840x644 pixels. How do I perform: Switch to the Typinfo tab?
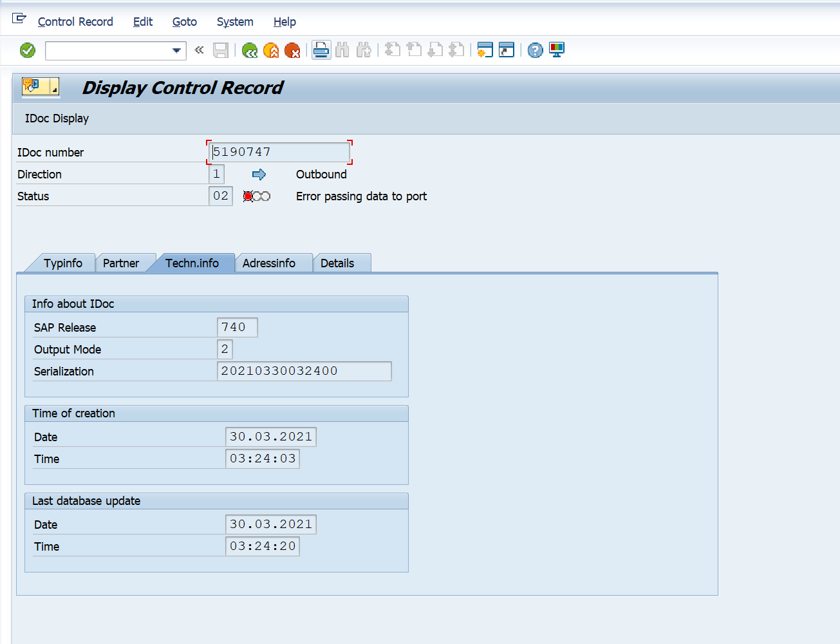63,263
